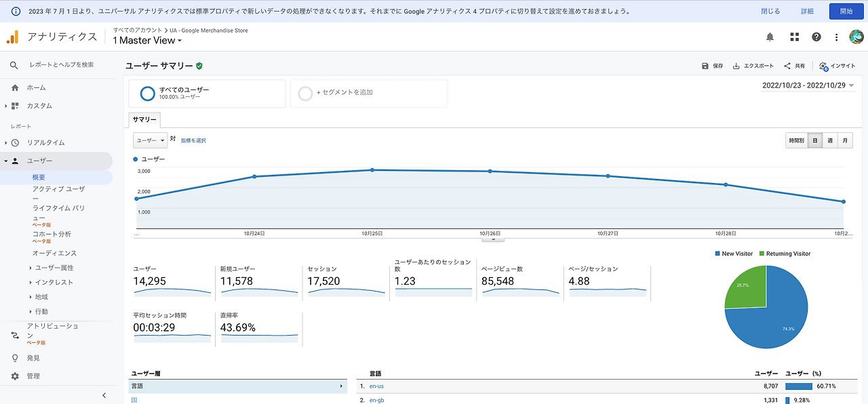The width and height of the screenshot is (868, 404).
Task: Expand the 行動 submenu
Action: point(31,312)
